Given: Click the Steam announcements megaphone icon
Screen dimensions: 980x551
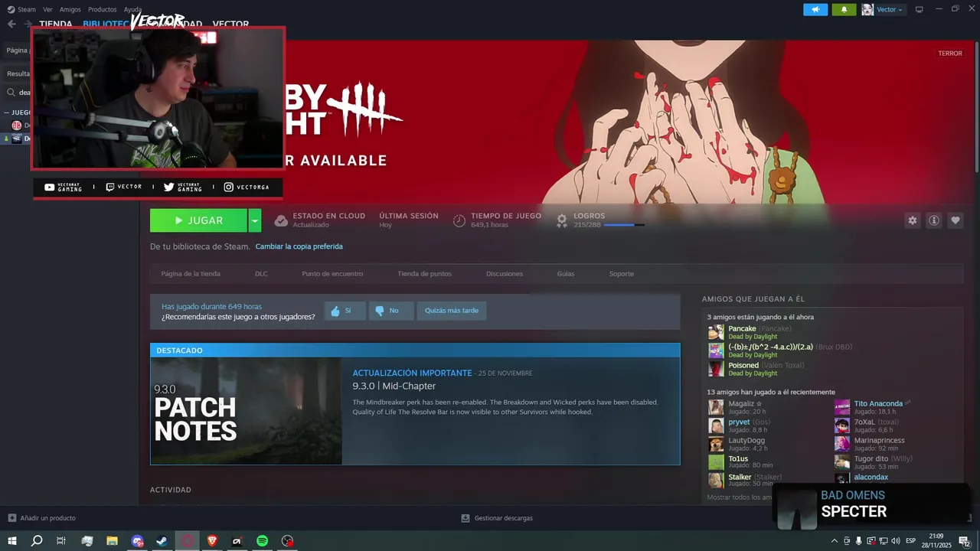Looking at the screenshot, I should (x=815, y=9).
